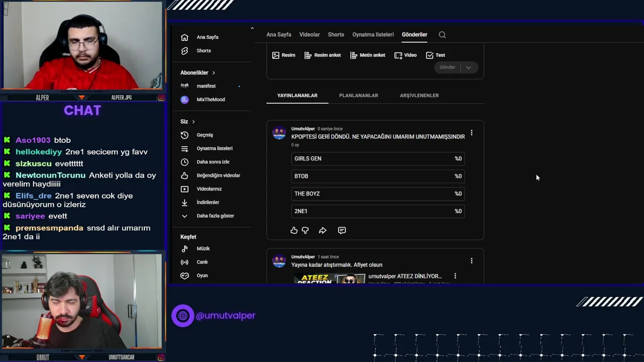
Task: Open UmutvAlper name on the 1 saat önce post
Action: [x=303, y=257]
